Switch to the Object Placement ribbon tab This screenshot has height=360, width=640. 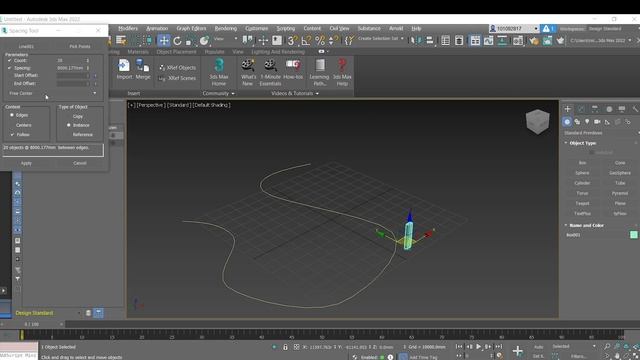(x=176, y=52)
